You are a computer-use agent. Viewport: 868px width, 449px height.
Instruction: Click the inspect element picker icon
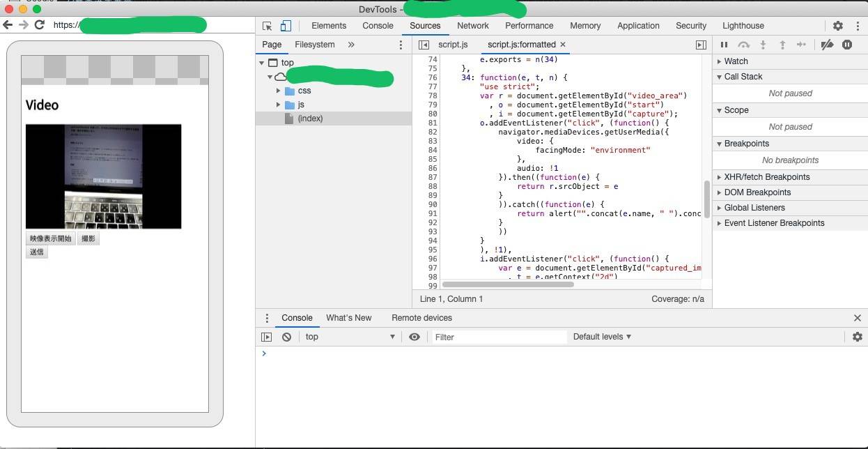coord(268,26)
